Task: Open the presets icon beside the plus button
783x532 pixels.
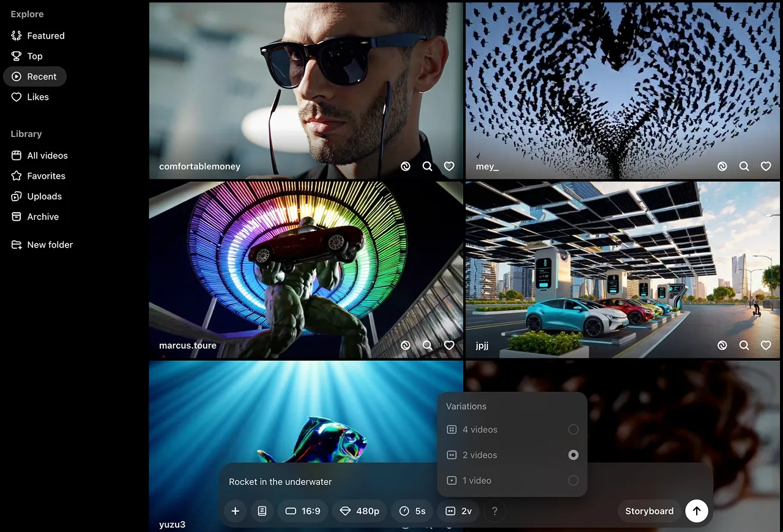Action: [x=262, y=511]
